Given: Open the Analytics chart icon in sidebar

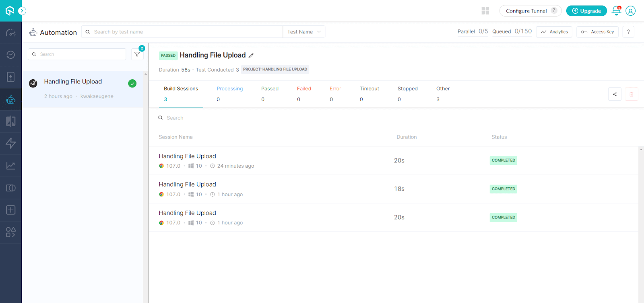Looking at the screenshot, I should pos(11,166).
